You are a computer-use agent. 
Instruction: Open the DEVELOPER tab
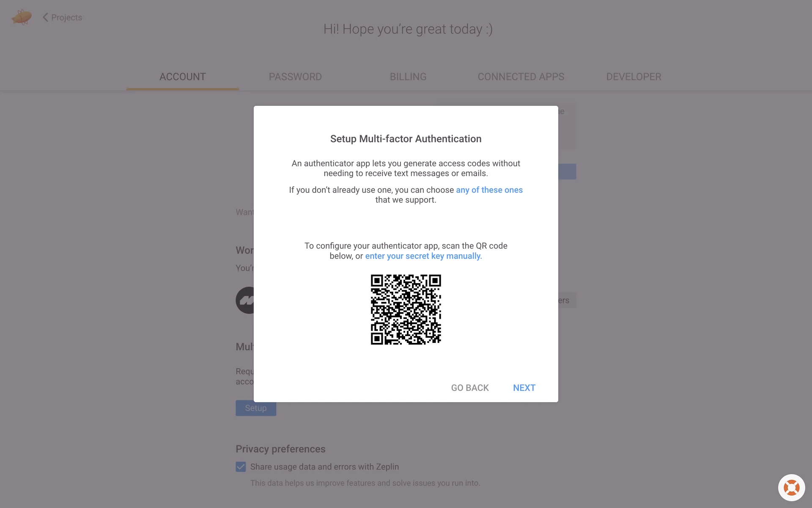(634, 77)
